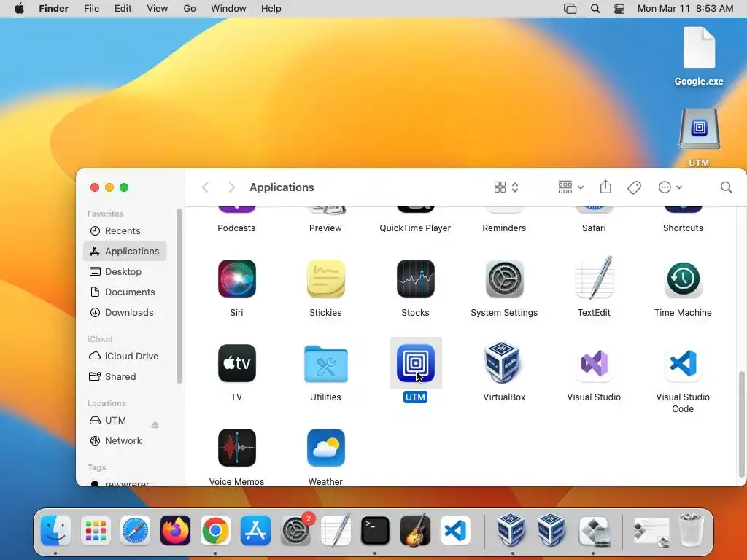Open Recents in the sidebar
The width and height of the screenshot is (747, 560).
tap(124, 230)
